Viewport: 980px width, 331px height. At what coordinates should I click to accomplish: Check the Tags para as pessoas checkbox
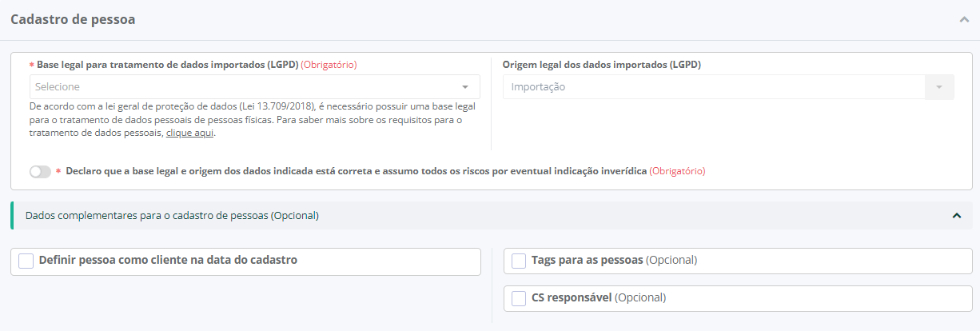click(519, 261)
